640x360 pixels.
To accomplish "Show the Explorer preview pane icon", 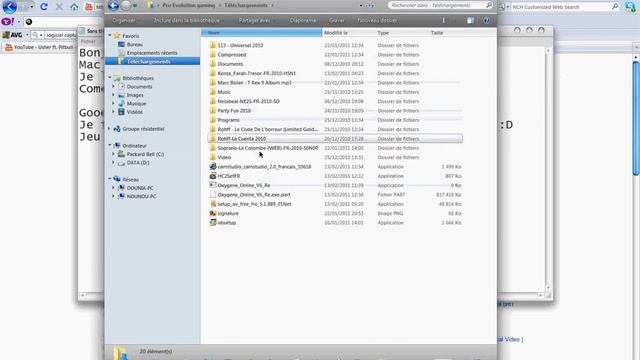I will [x=471, y=20].
